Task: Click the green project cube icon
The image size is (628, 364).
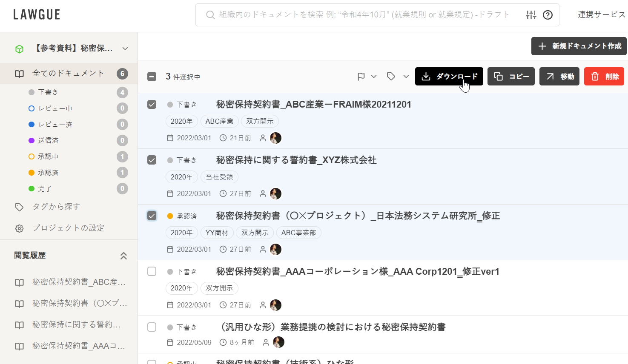Action: coord(19,49)
